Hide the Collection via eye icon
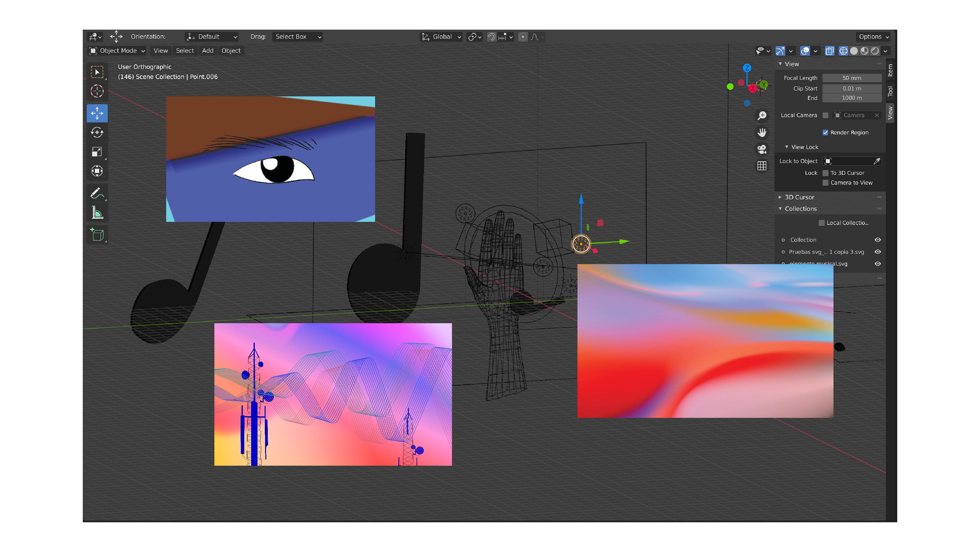 (x=877, y=240)
